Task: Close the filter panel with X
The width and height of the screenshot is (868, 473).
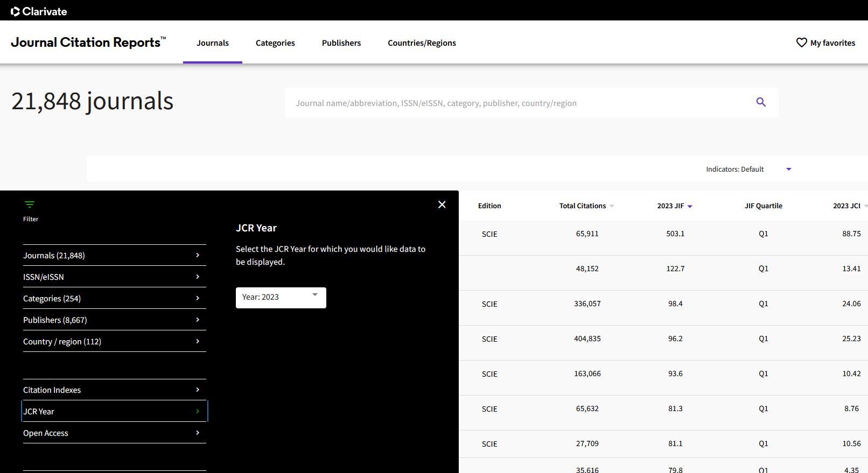Action: (442, 204)
